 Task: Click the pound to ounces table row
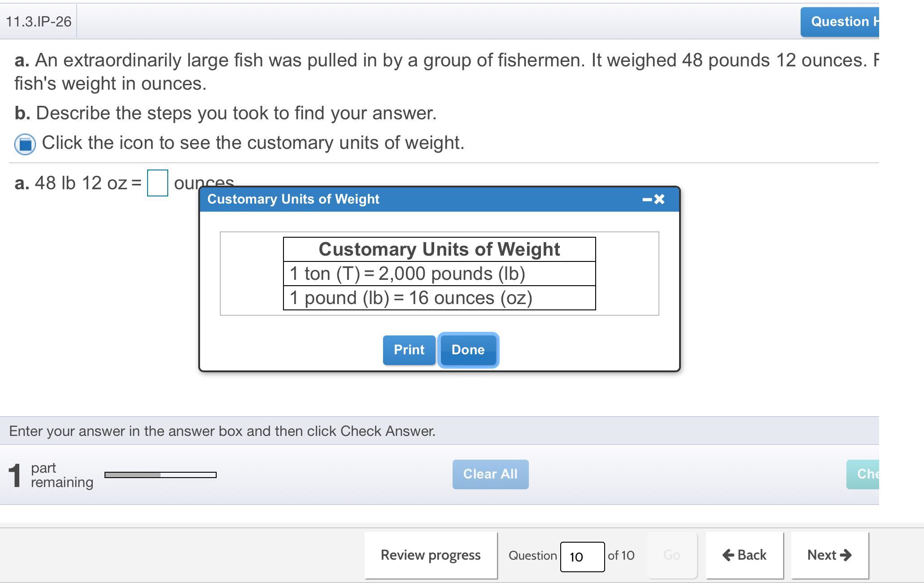point(439,298)
